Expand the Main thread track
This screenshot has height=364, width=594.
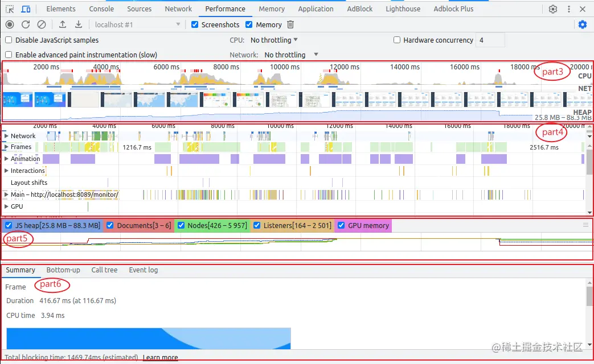(x=6, y=195)
